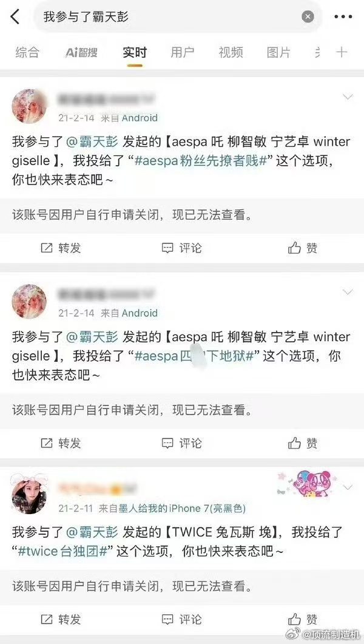This screenshot has width=364, height=644.
Task: Expand second post's chevron menu
Action: 348,292
